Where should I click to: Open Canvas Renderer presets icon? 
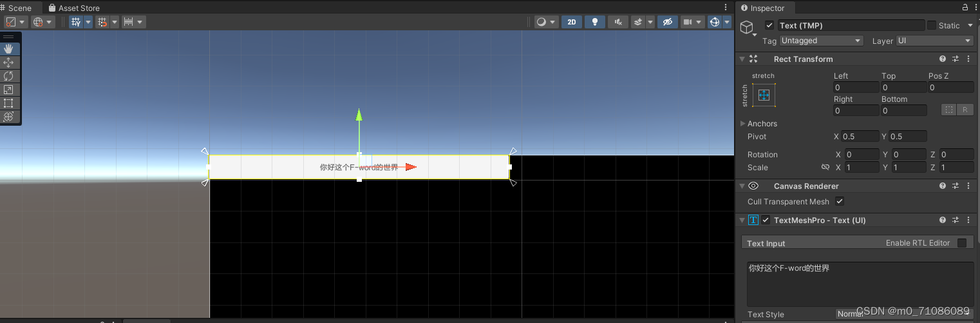pyautogui.click(x=956, y=186)
